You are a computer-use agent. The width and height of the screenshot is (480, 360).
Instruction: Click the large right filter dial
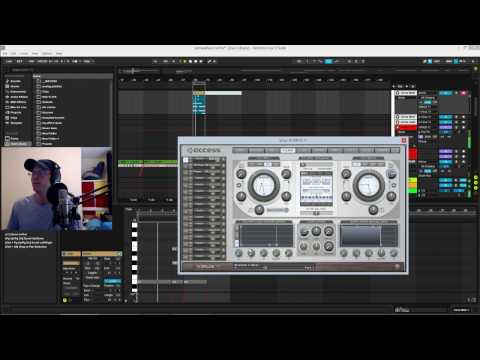point(368,185)
